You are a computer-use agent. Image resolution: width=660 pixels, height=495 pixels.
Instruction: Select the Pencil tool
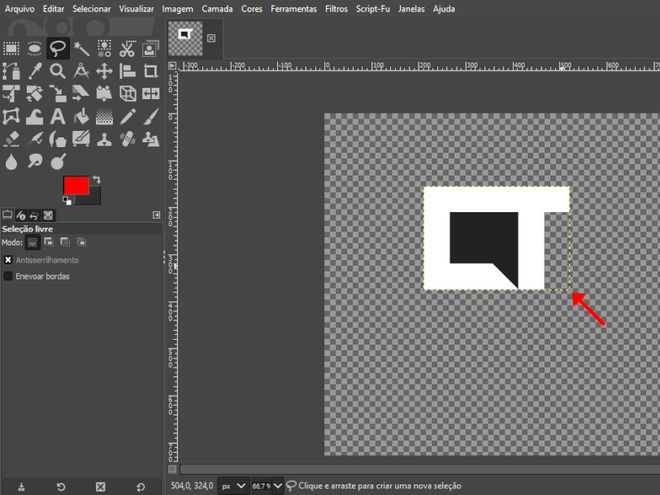point(127,117)
